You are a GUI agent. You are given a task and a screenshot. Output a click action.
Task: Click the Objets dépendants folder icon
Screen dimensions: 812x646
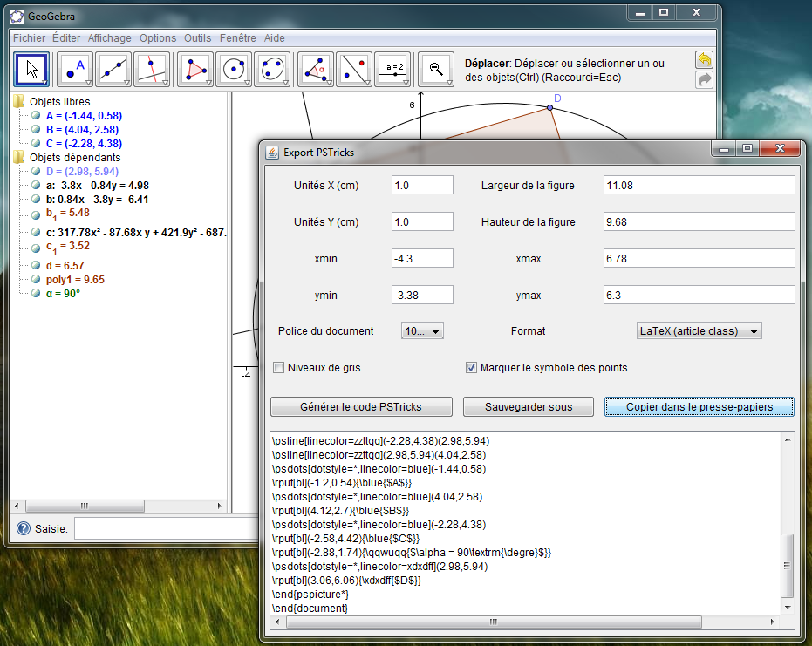click(x=18, y=157)
